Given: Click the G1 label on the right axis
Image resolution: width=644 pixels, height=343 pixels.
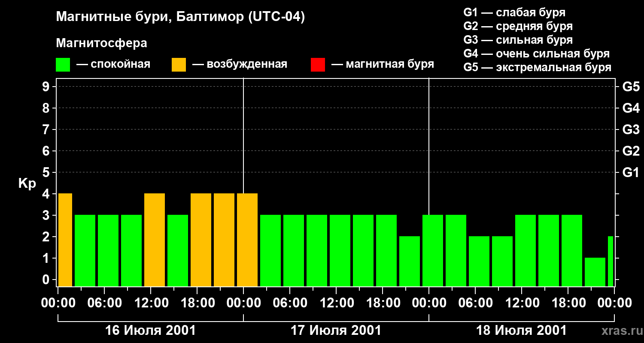Looking at the screenshot, I should point(631,173).
